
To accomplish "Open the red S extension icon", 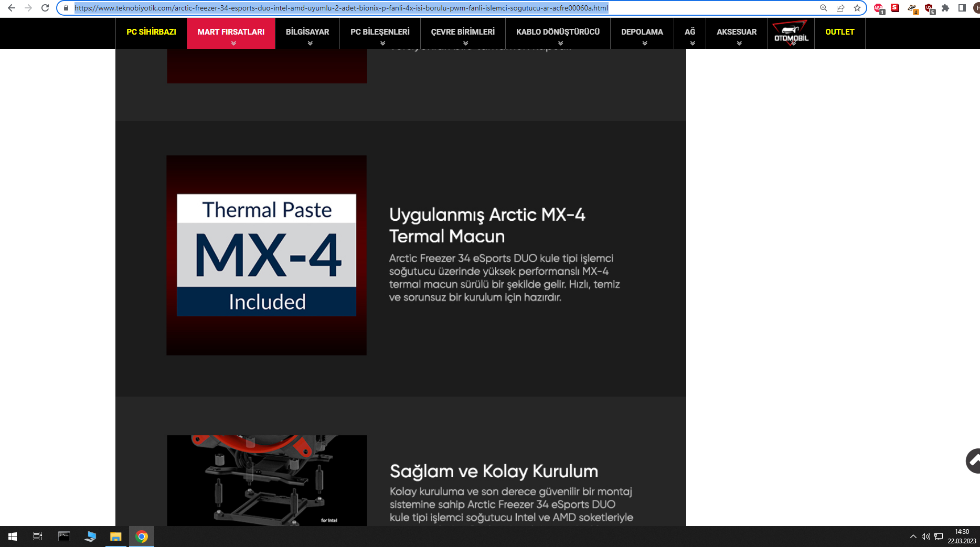I will point(895,8).
